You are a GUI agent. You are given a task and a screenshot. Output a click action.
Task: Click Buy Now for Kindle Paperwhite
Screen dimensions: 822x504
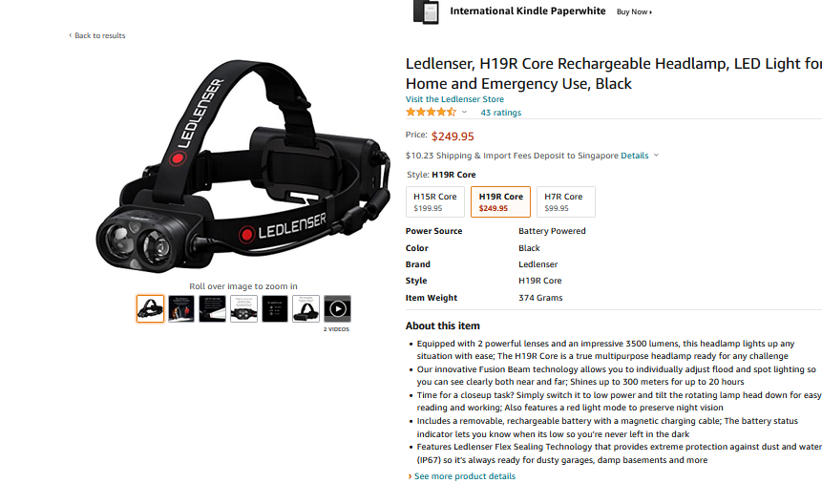tap(634, 11)
